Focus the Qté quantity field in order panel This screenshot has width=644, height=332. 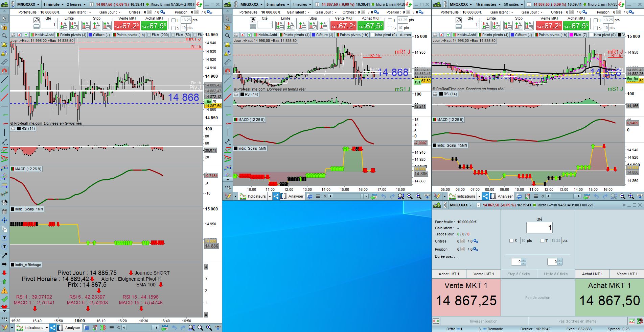(x=539, y=228)
